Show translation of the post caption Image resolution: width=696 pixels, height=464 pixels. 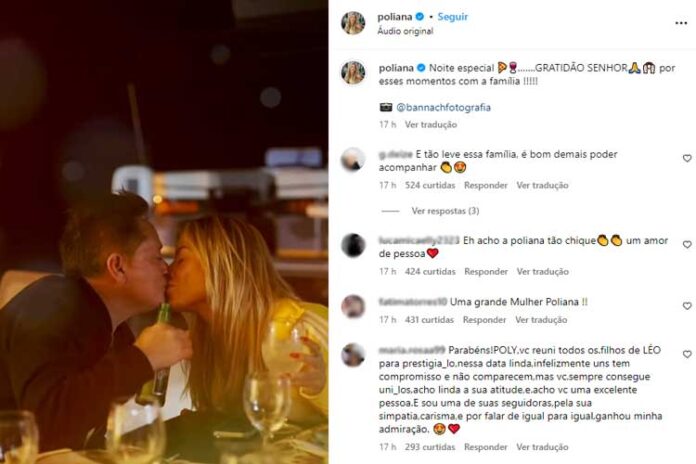pyautogui.click(x=431, y=125)
